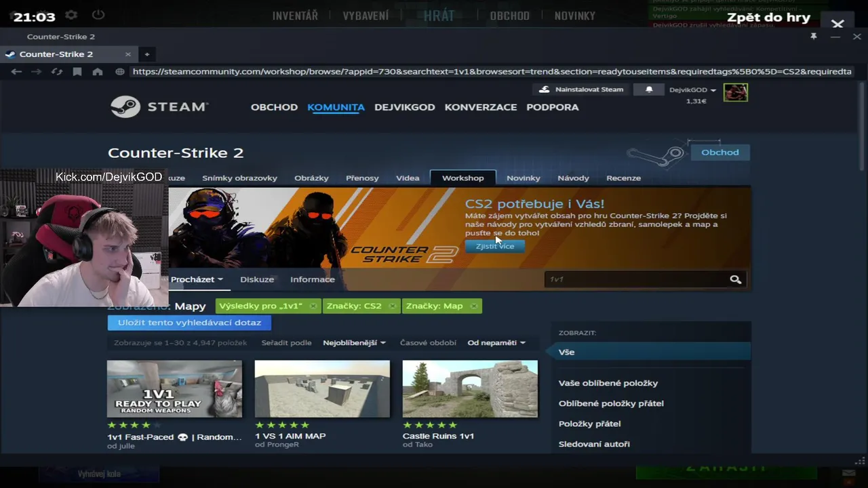
Task: Click the Steam icon on Obchod banner
Action: [x=656, y=155]
